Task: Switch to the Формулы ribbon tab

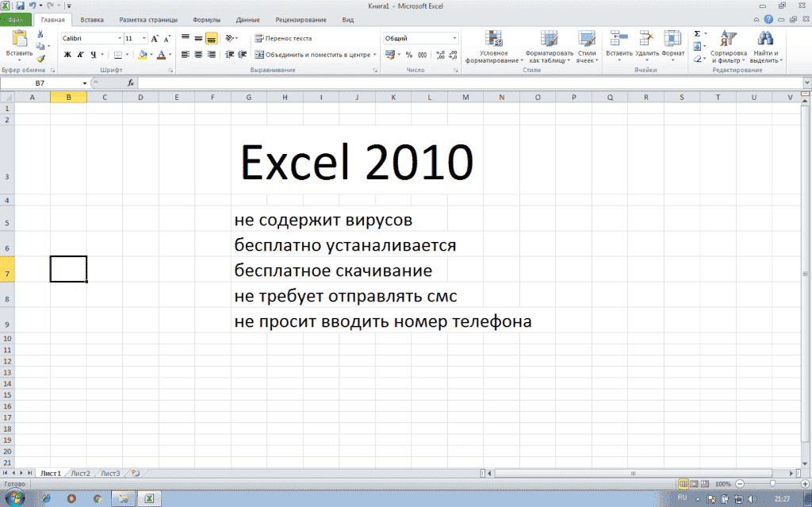Action: [x=205, y=20]
